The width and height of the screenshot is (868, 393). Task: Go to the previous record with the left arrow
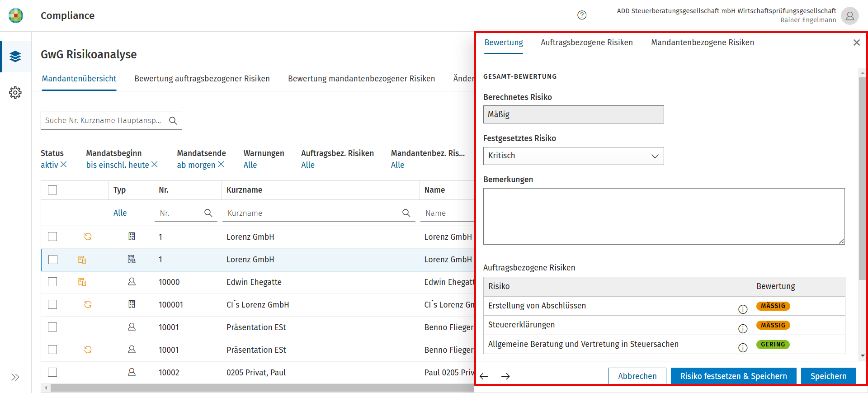click(484, 376)
